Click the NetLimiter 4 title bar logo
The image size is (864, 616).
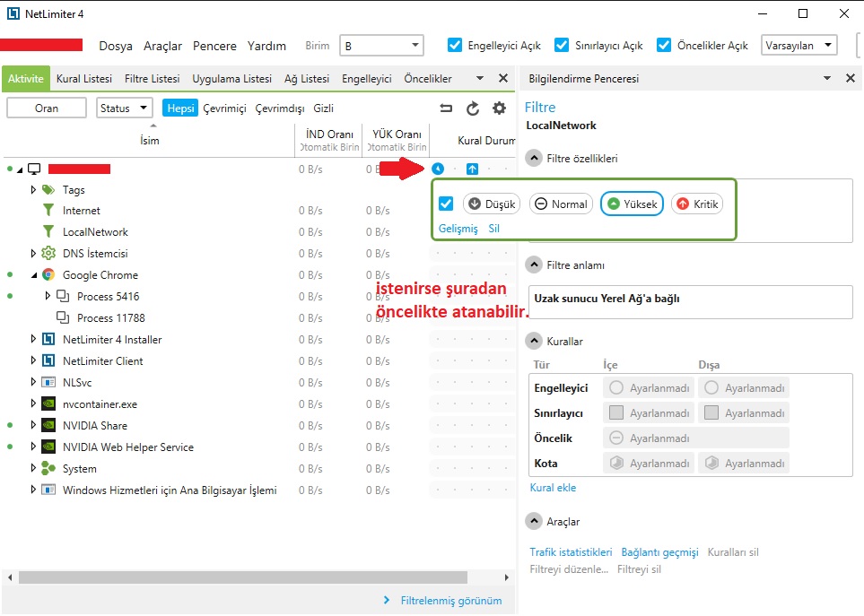point(13,13)
